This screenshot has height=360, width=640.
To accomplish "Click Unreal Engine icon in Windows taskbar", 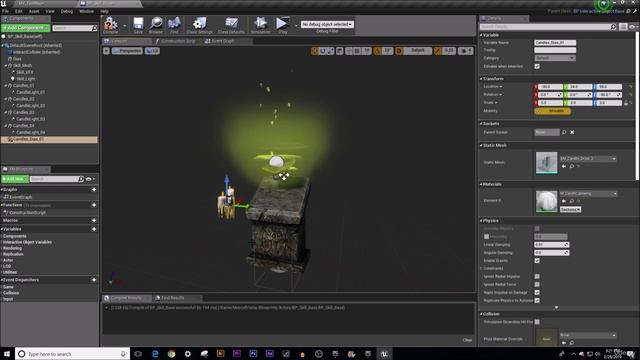I will tap(384, 354).
